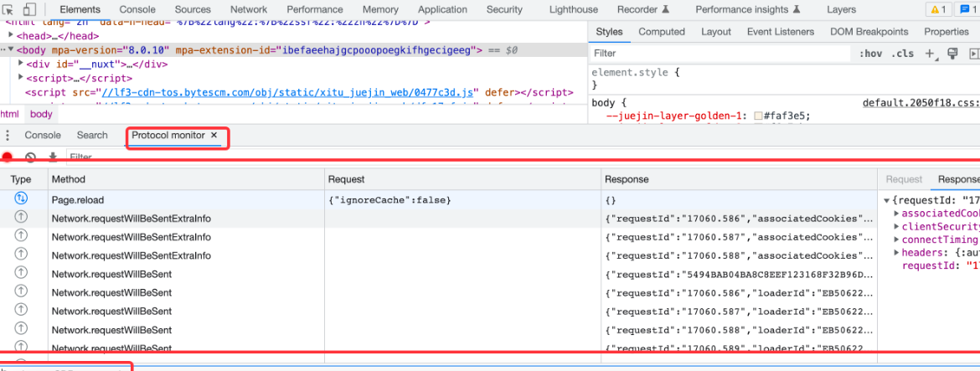Open the drawer's three-dot menu
The width and height of the screenshot is (980, 371).
tap(8, 136)
